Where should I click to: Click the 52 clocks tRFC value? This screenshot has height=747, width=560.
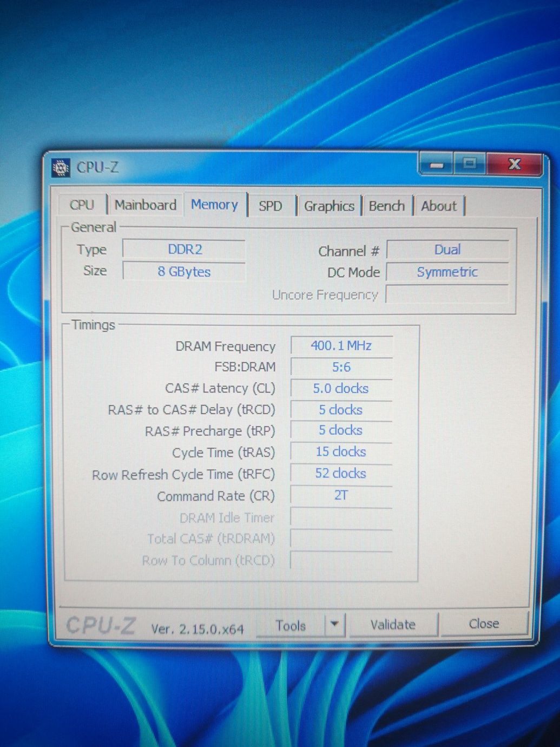341,474
